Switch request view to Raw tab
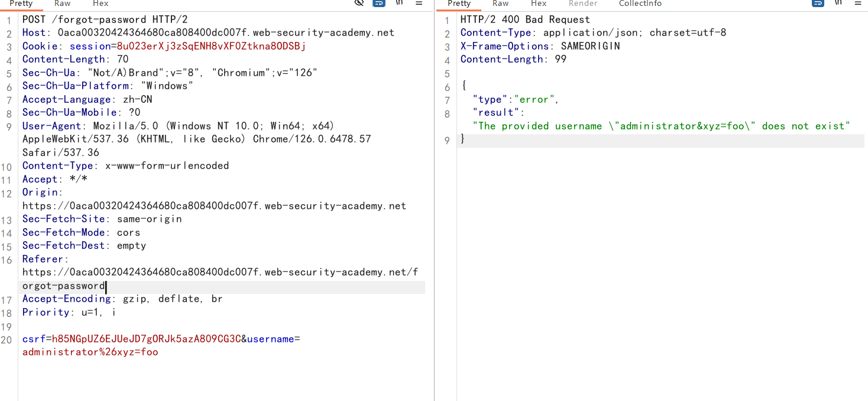 (x=62, y=4)
